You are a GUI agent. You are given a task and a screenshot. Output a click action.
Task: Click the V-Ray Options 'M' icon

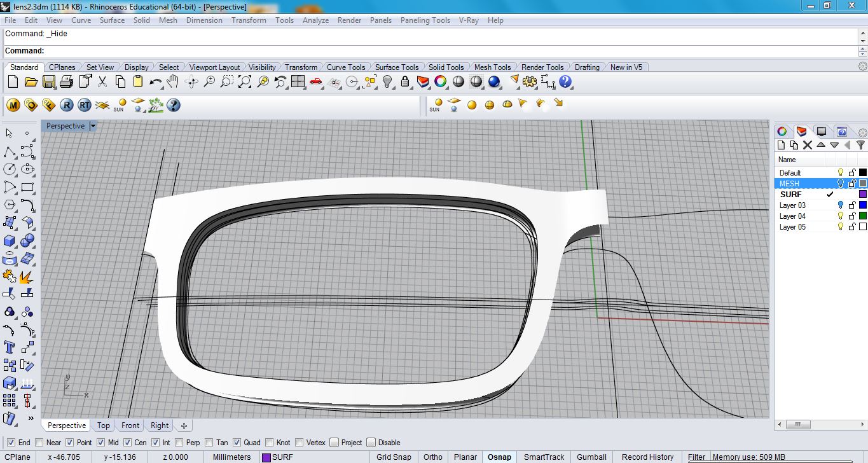13,105
